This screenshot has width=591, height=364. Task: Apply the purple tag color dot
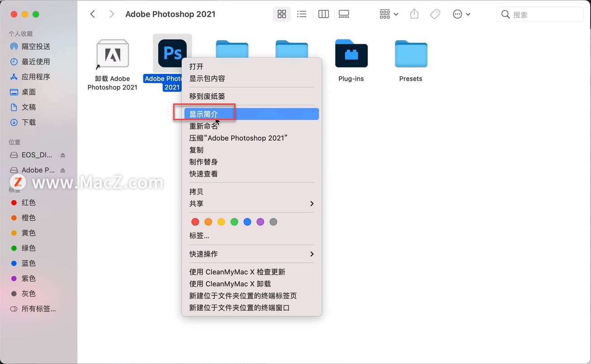click(260, 222)
